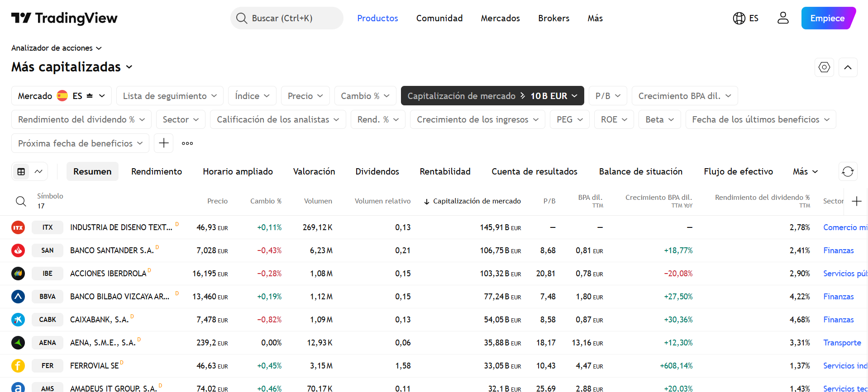Open Rendimiento del dividendo % filter
The image size is (868, 392).
81,119
